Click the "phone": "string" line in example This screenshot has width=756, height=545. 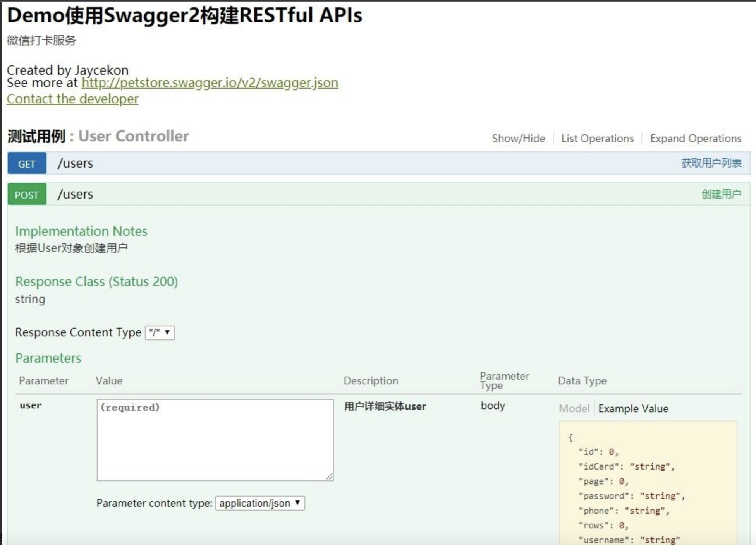(x=624, y=511)
